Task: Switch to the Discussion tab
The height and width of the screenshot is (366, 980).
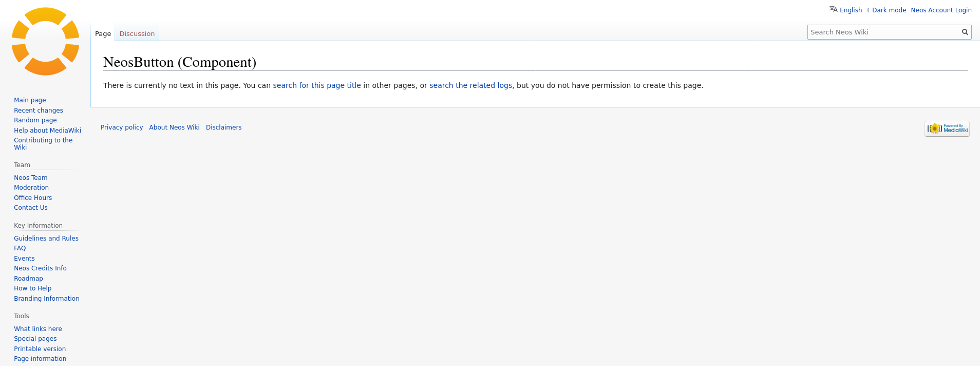Action: (x=137, y=34)
